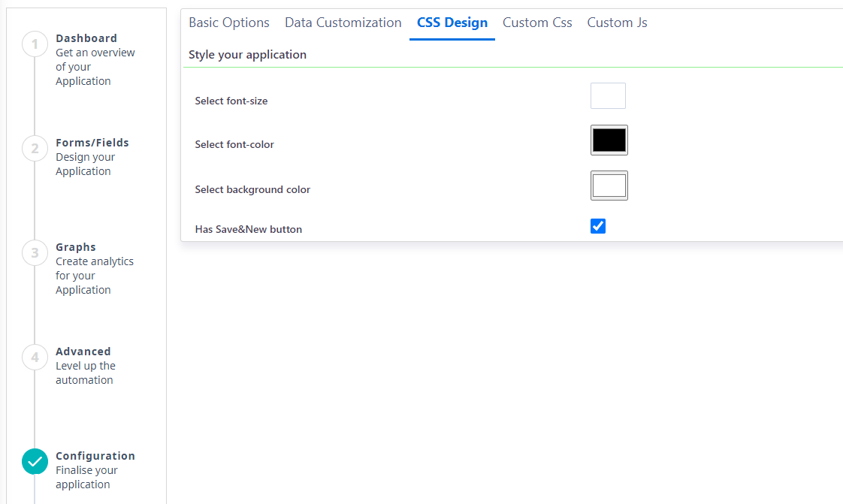
Task: Open the black font-color swatch
Action: point(609,140)
